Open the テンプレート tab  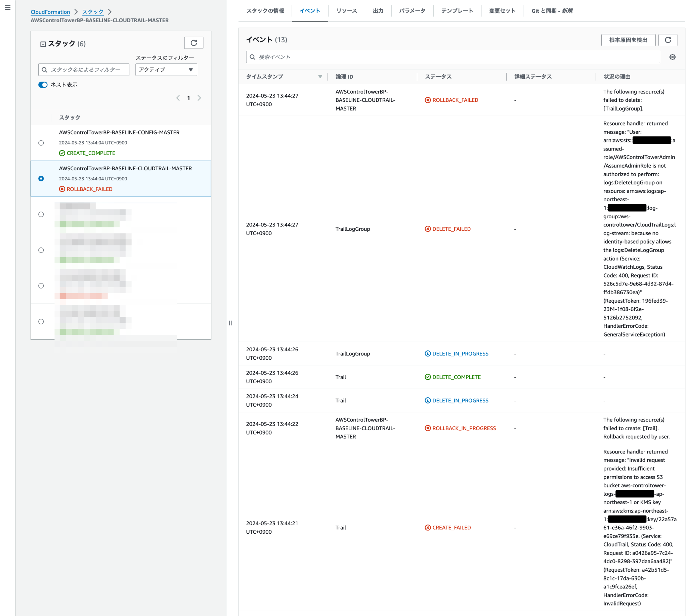coord(457,10)
